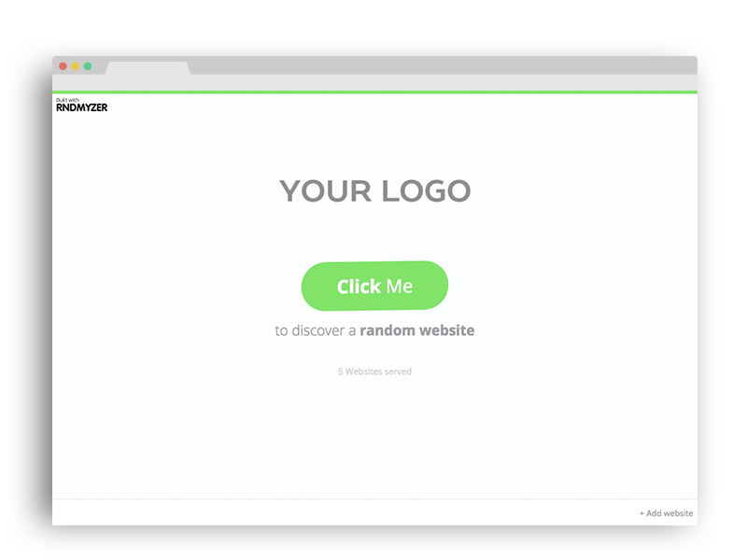
Task: Click the word YOUR in the heading
Action: (325, 191)
